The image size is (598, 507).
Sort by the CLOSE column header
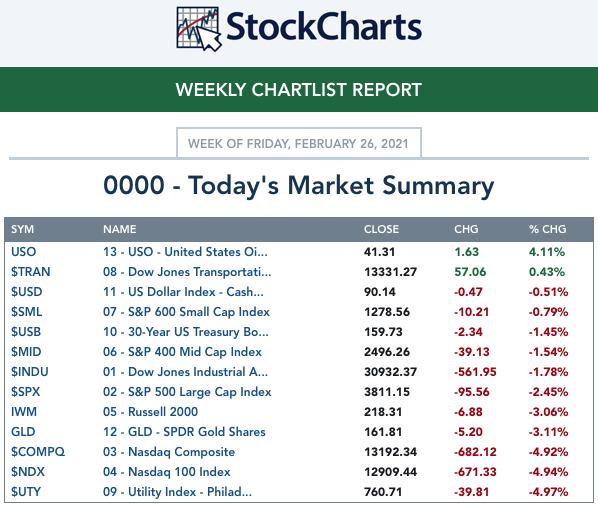tap(381, 229)
